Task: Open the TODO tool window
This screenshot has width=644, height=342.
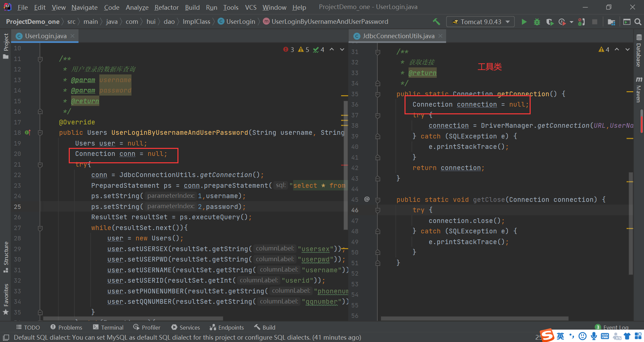Action: (x=28, y=328)
